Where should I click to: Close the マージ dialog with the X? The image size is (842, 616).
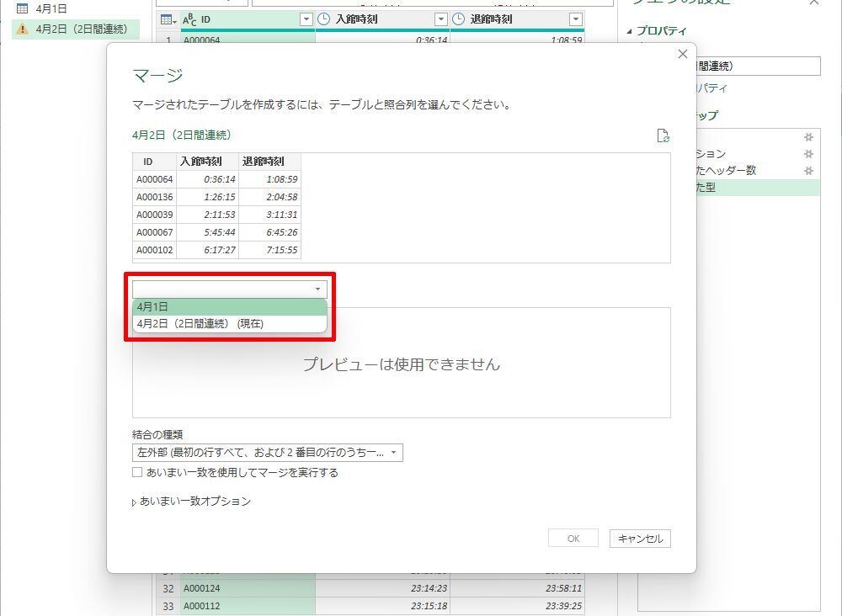(x=683, y=54)
